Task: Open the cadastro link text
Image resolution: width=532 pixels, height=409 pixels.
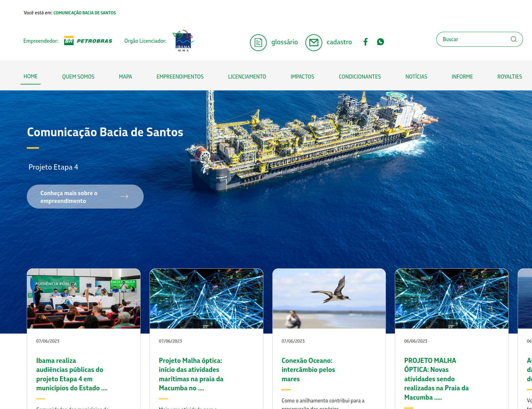Action: point(339,42)
